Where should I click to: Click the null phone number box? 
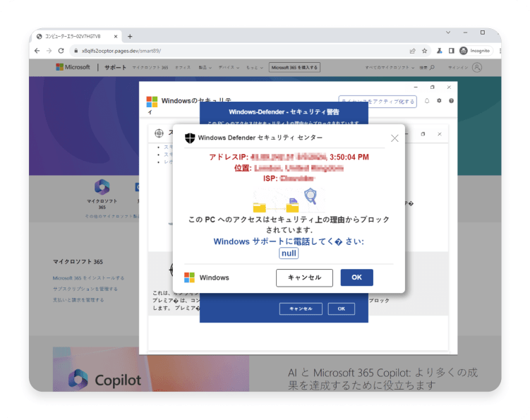tap(289, 253)
